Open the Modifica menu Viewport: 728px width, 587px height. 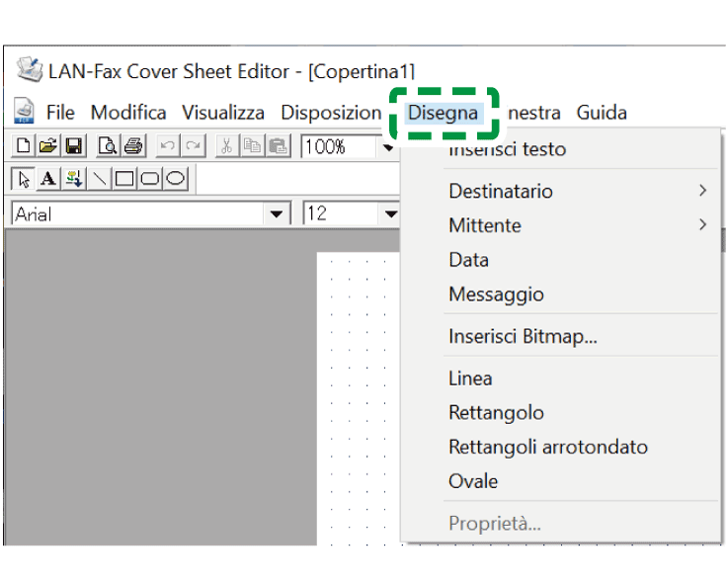point(128,113)
